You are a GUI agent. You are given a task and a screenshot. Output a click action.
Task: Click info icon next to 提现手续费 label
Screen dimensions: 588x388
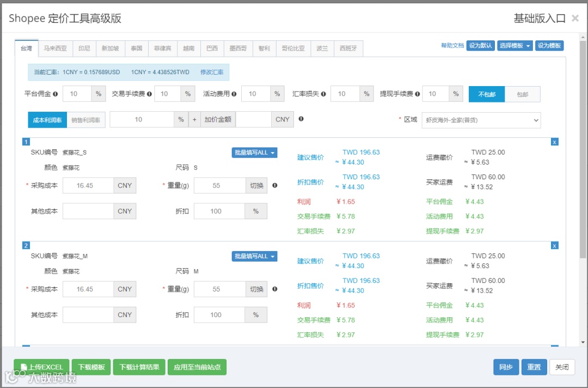418,94
